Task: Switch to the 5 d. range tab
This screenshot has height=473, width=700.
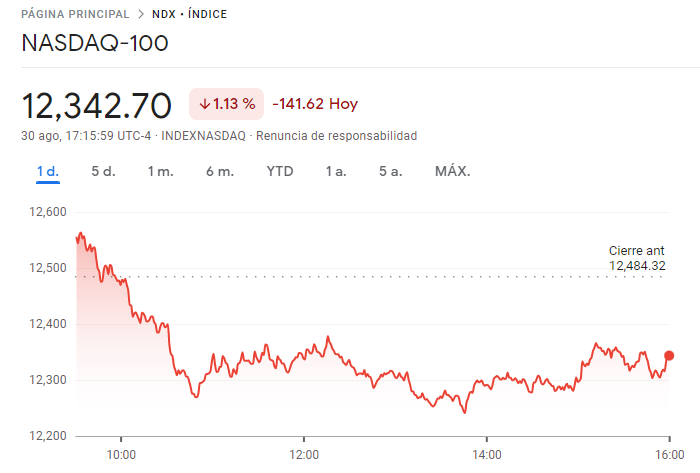Action: click(x=103, y=171)
